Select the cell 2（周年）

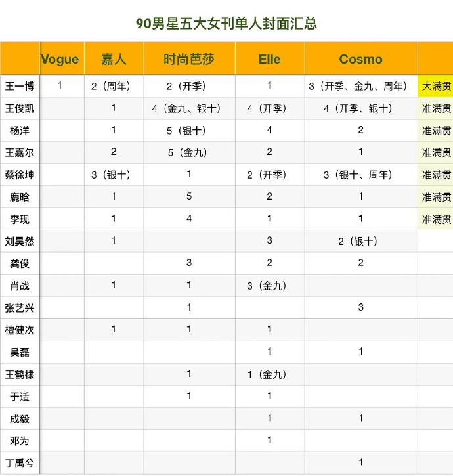[114, 86]
